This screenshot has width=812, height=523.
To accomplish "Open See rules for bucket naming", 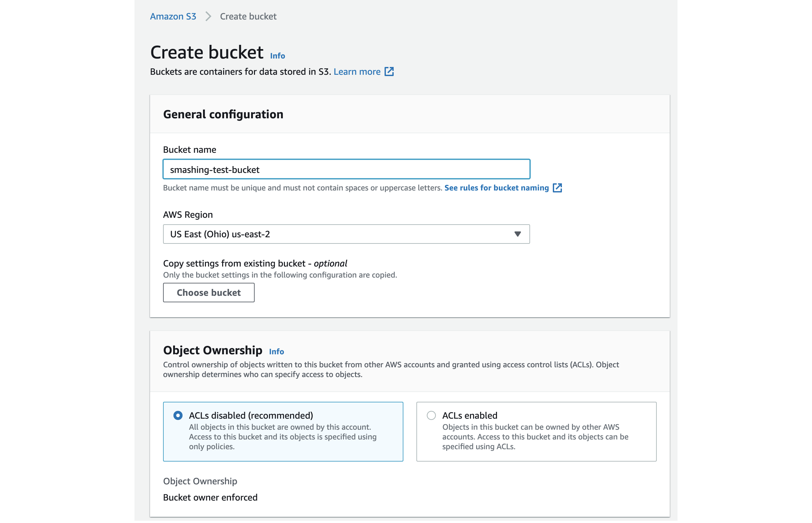I will tap(496, 188).
